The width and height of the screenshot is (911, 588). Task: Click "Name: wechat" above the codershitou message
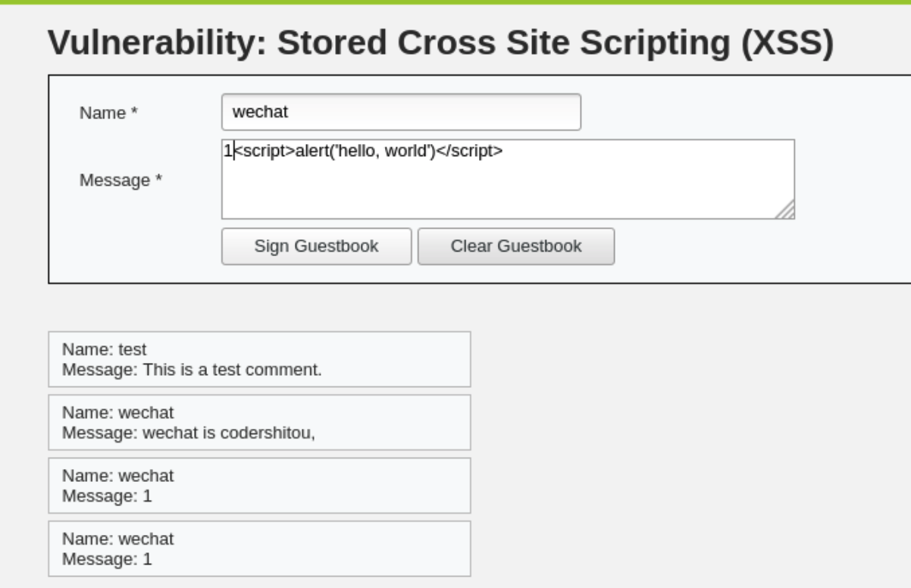(x=117, y=413)
